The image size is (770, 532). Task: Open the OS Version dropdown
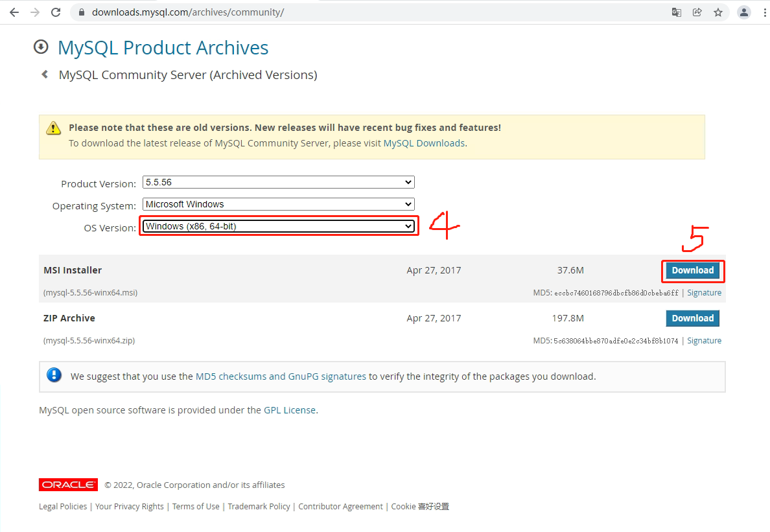[279, 226]
